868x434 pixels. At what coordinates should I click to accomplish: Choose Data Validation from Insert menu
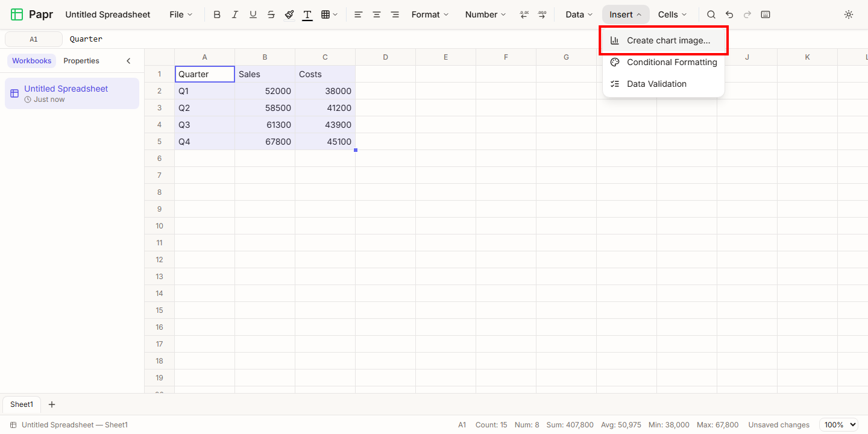[664, 84]
